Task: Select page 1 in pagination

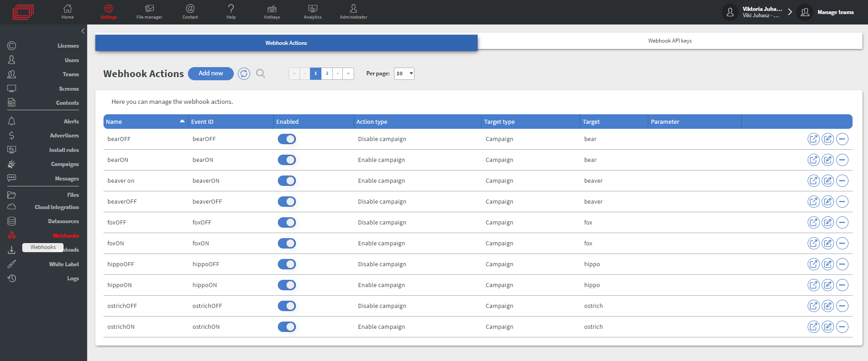Action: [316, 73]
